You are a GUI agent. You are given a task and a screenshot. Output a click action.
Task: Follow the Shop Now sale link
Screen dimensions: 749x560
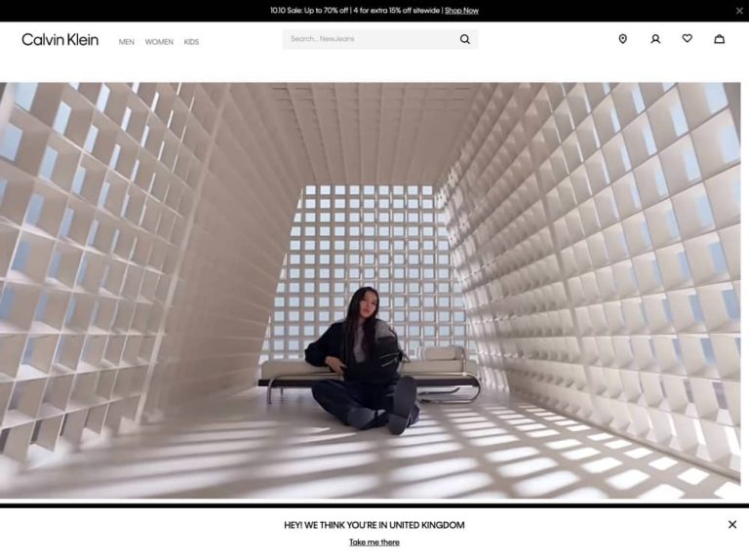coord(461,11)
